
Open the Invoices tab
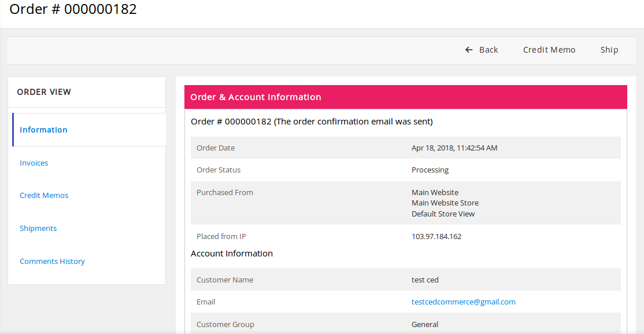click(34, 163)
